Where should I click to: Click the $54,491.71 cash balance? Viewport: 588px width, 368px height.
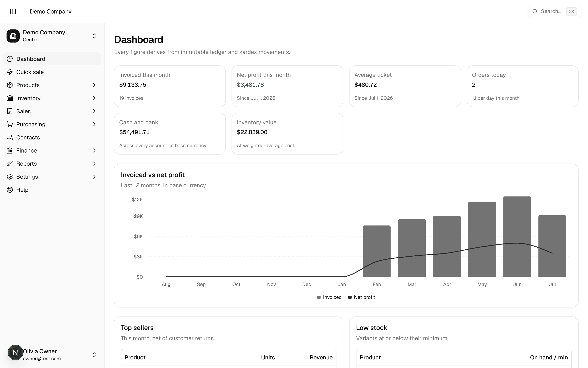(134, 132)
